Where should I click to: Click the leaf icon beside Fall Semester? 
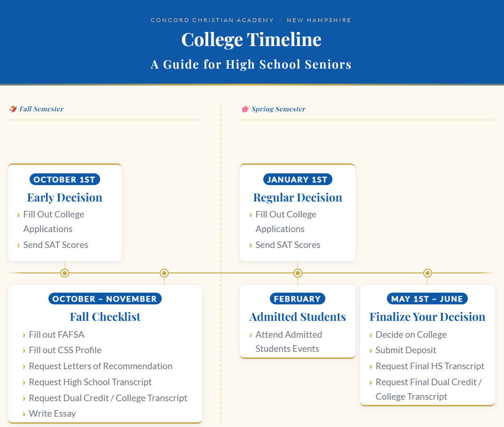pos(13,109)
